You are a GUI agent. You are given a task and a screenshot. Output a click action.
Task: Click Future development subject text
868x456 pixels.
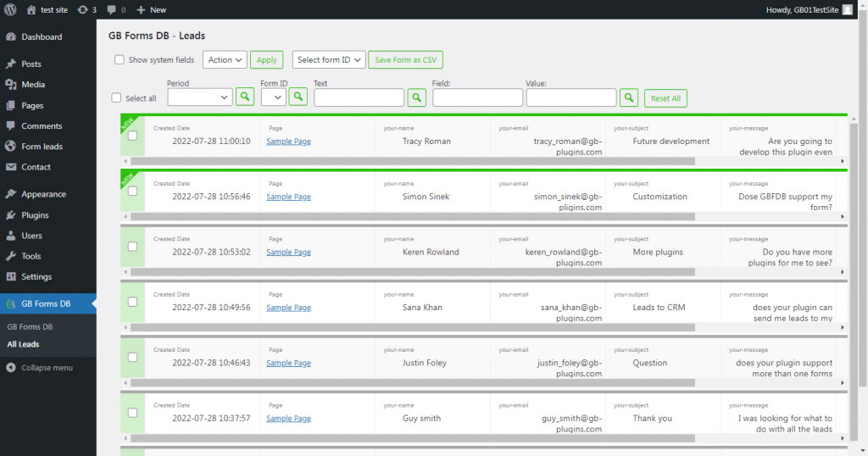coord(671,141)
